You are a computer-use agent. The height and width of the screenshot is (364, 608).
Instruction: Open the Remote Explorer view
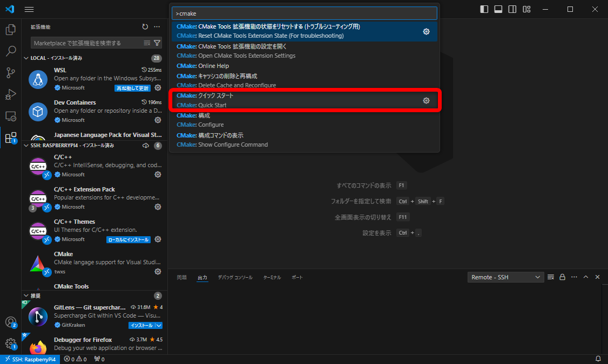(10, 116)
